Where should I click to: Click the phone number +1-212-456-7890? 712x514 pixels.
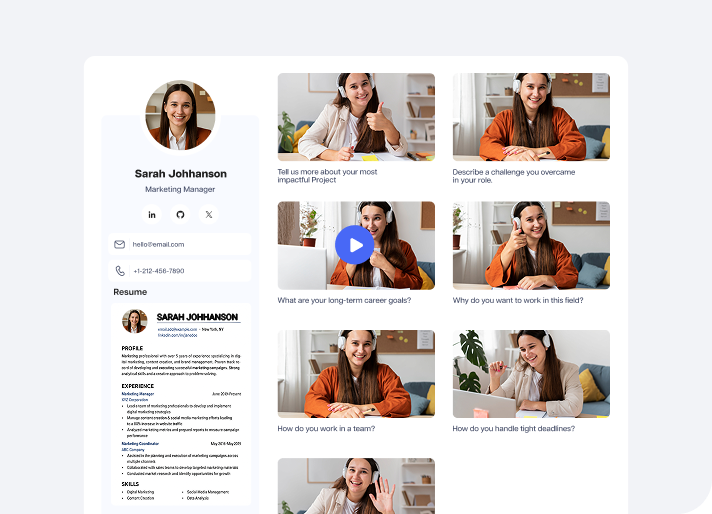click(158, 271)
